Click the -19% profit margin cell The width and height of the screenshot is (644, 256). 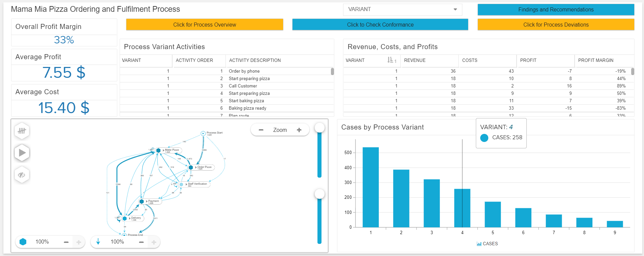(620, 71)
